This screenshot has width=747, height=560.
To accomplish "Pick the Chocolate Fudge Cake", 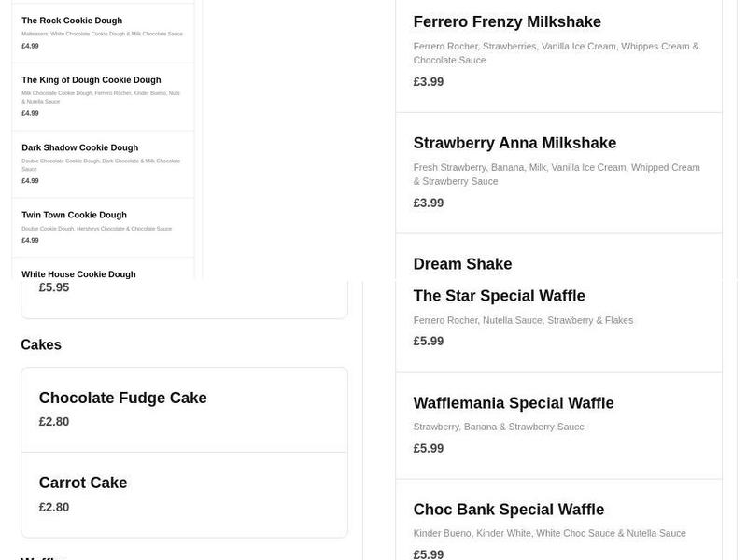I will [x=122, y=397].
